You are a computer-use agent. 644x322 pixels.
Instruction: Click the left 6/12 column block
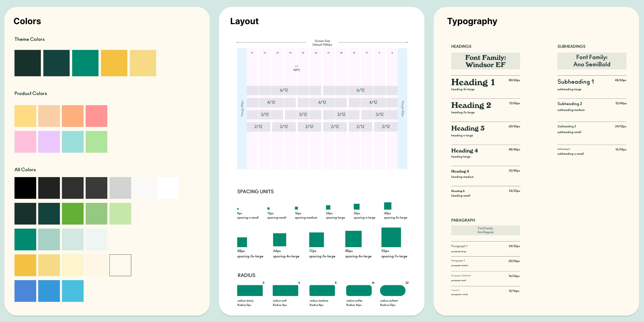[x=284, y=90]
